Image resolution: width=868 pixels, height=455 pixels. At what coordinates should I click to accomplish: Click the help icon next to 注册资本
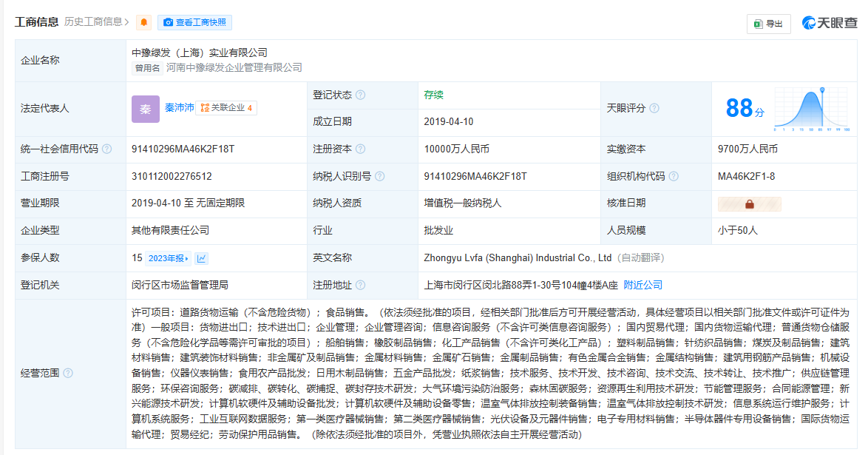pyautogui.click(x=360, y=149)
